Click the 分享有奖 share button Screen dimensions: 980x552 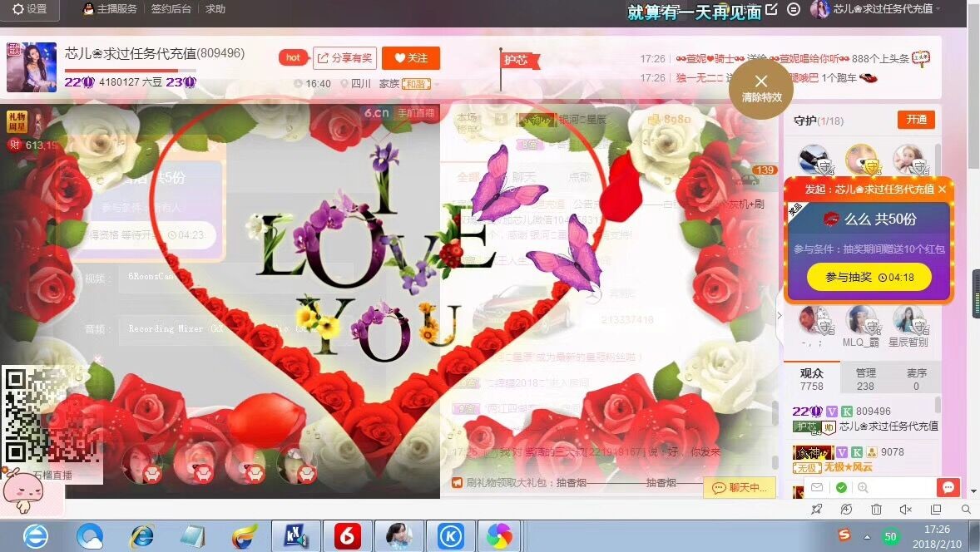(345, 58)
